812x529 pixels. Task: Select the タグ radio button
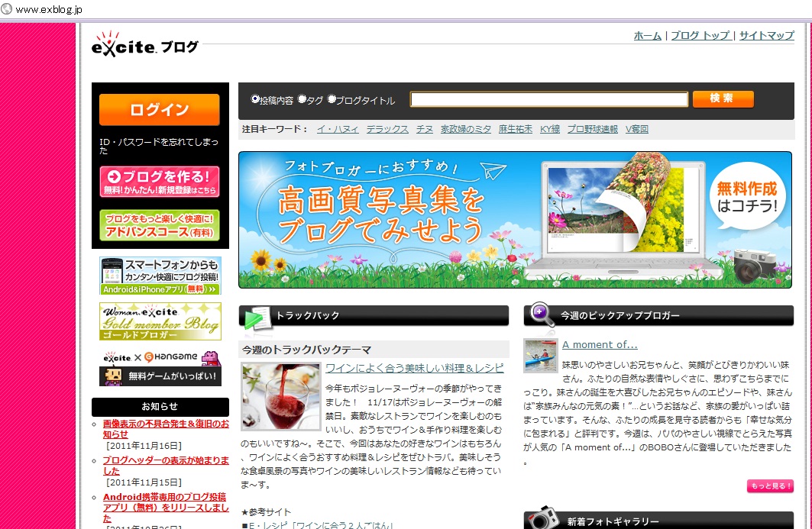[302, 98]
